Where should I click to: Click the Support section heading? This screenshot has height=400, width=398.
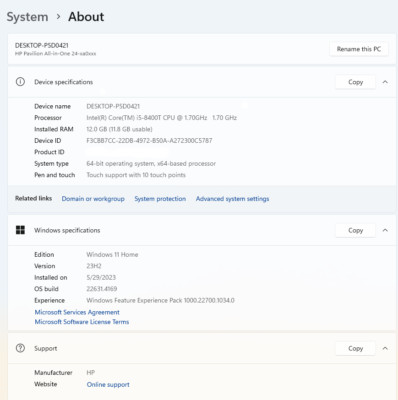(x=46, y=348)
